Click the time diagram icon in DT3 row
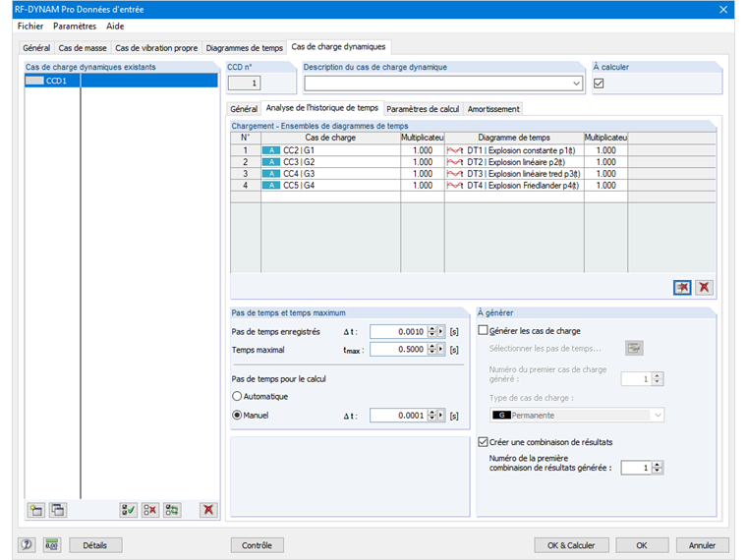This screenshot has width=747, height=560. (x=455, y=174)
